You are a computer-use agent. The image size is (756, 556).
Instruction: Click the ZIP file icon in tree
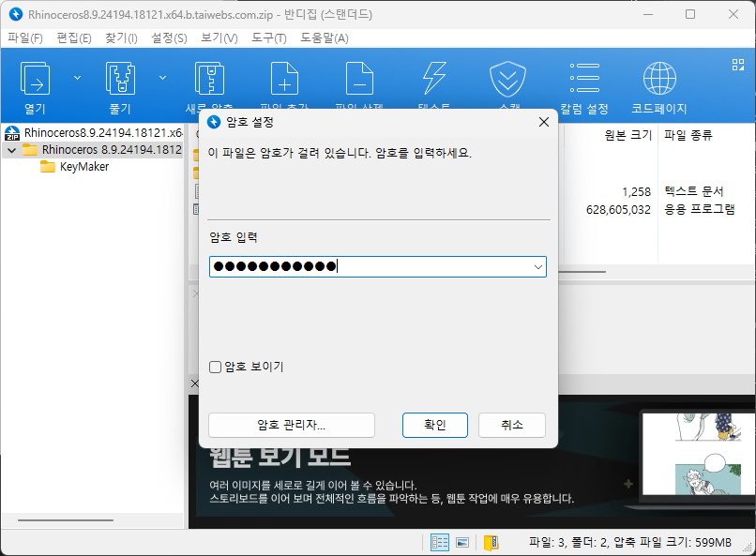coord(12,133)
